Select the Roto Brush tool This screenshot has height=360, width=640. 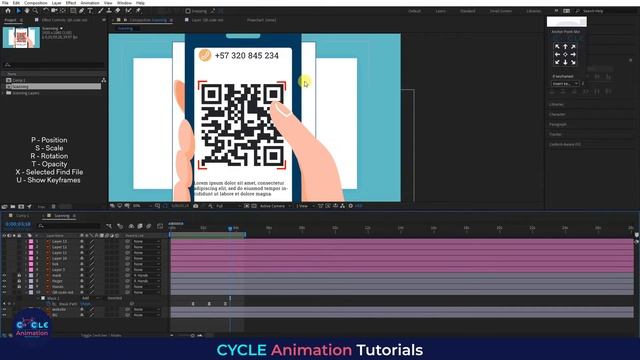point(128,11)
